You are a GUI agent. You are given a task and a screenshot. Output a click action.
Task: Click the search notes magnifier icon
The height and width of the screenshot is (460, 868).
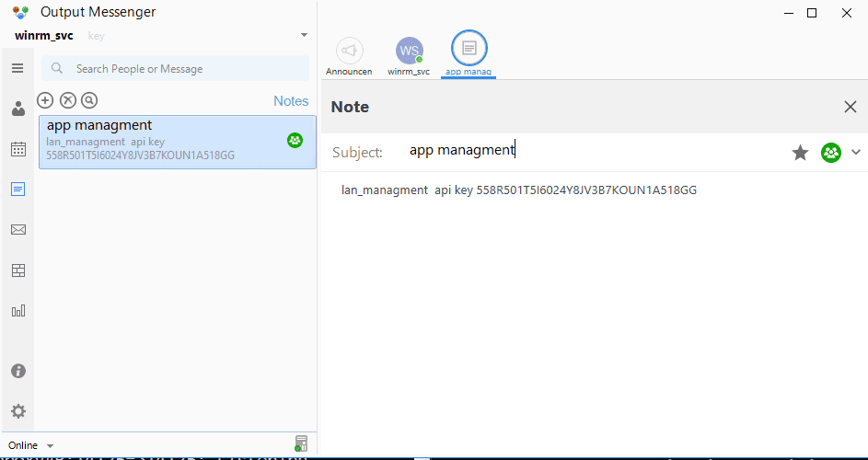tap(89, 100)
